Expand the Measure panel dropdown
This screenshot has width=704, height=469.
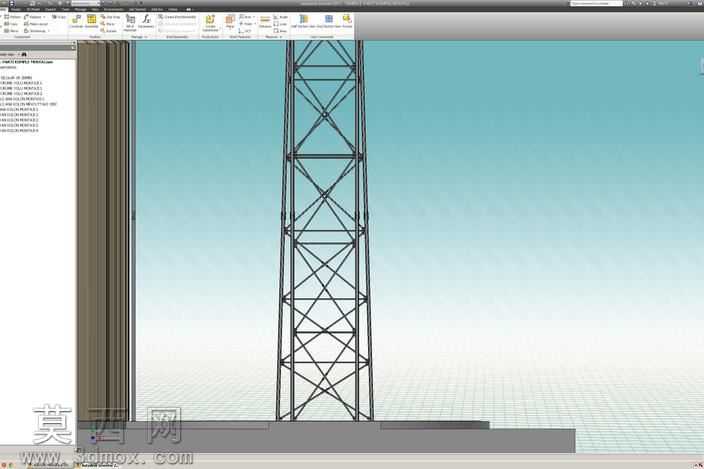click(x=281, y=37)
